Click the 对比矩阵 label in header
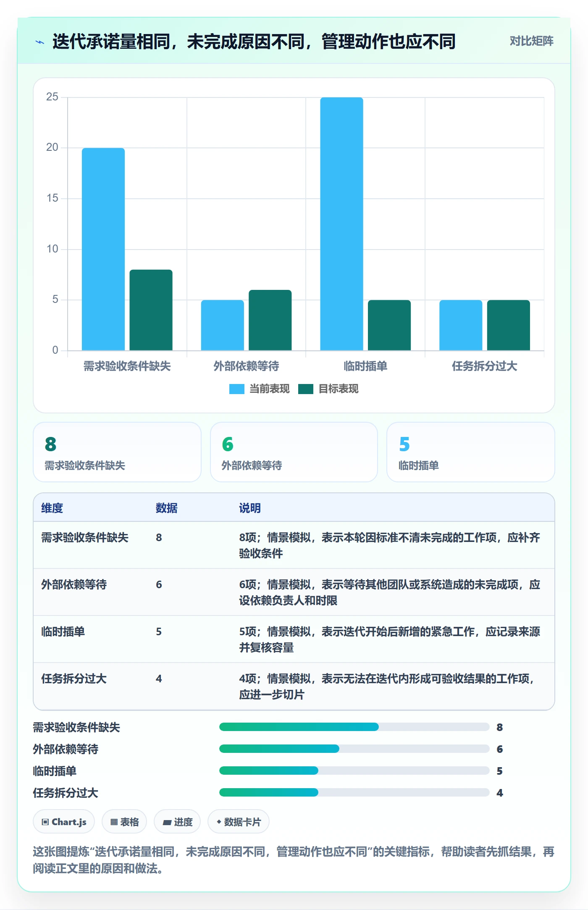The height and width of the screenshot is (910, 588). pos(531,41)
